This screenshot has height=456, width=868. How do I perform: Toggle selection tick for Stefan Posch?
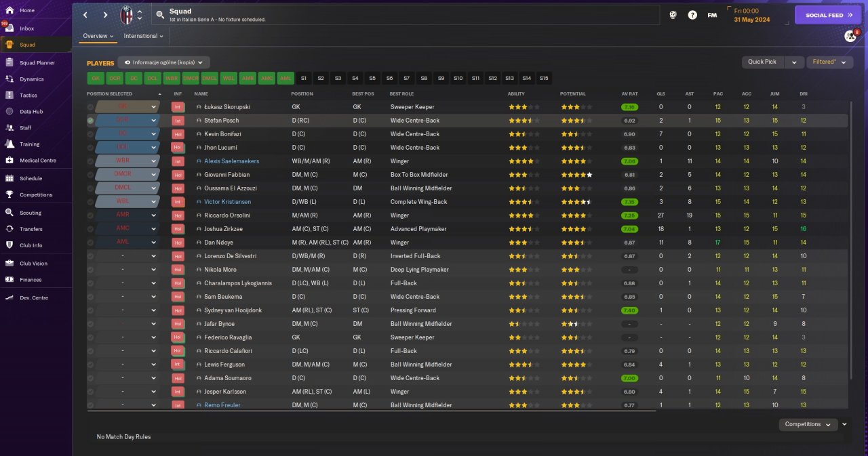[x=91, y=121]
